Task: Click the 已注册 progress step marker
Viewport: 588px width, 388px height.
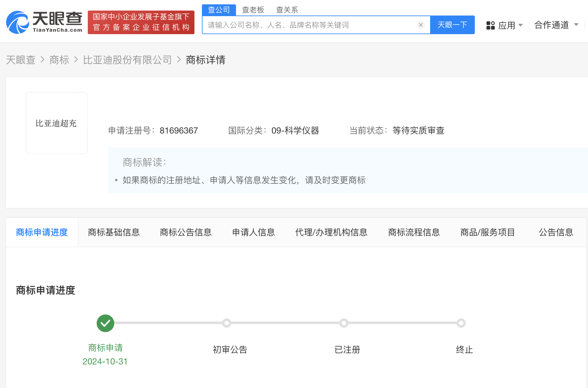Action: click(x=344, y=323)
